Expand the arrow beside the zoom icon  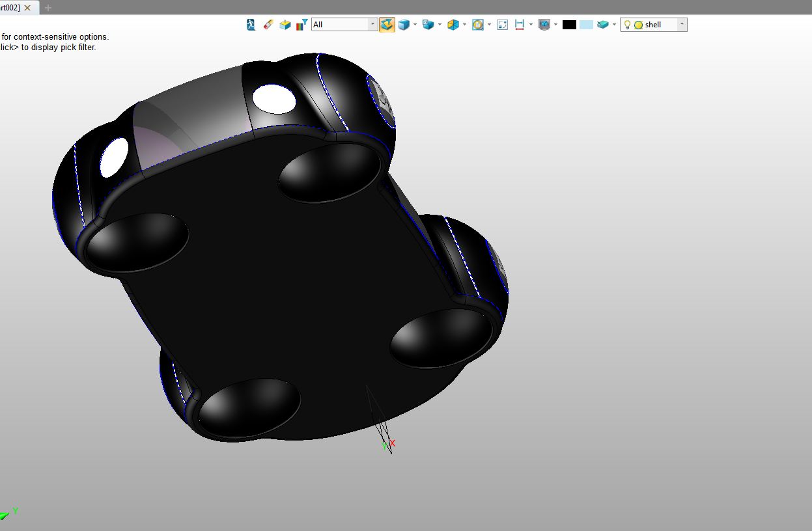click(x=489, y=25)
